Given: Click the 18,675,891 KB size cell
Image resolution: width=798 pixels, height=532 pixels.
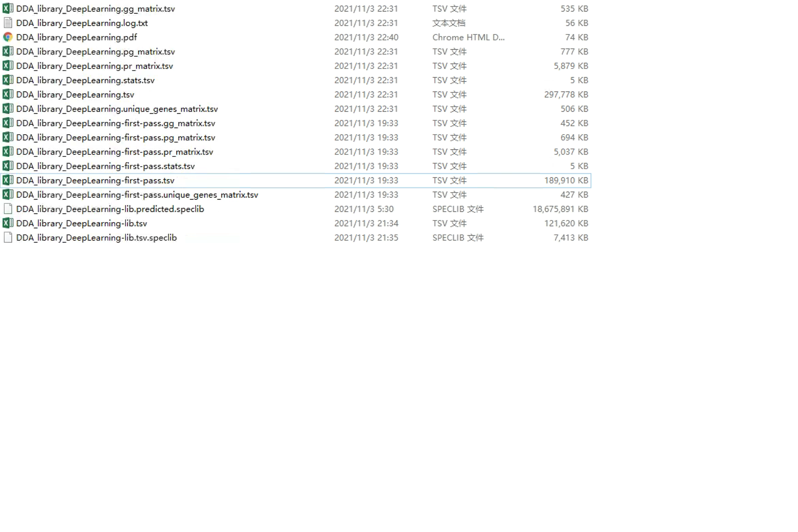Looking at the screenshot, I should [x=560, y=209].
